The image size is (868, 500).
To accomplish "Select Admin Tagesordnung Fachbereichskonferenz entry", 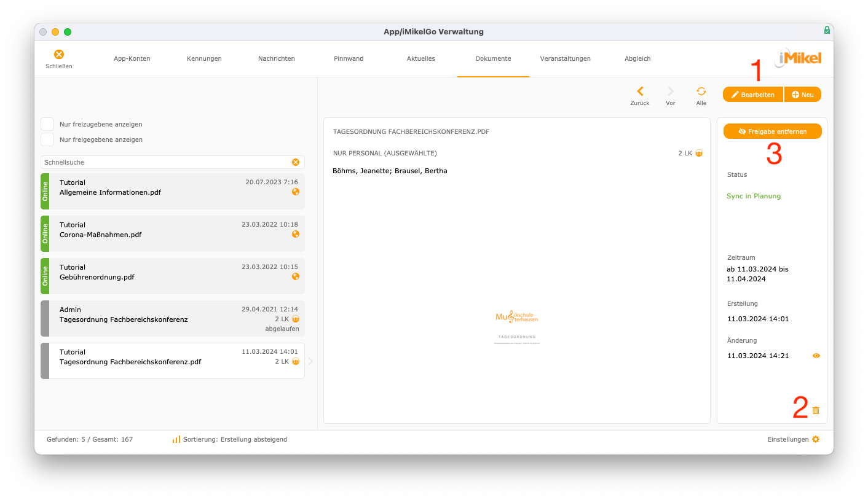I will [173, 318].
